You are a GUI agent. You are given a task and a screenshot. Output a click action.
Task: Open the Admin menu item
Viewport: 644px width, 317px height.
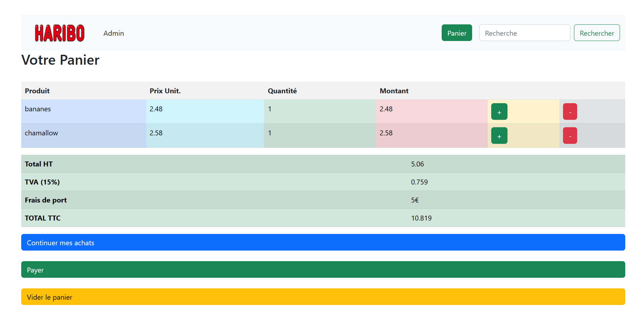pos(114,33)
